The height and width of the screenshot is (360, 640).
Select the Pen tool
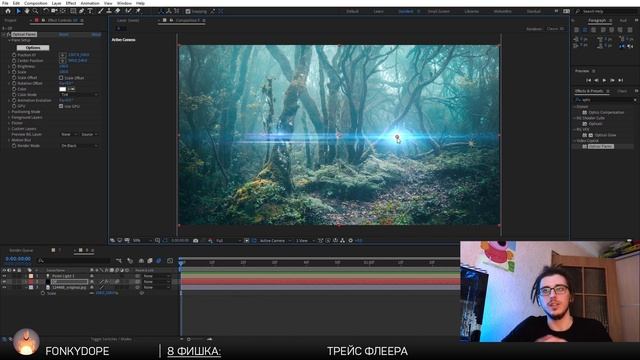tap(82, 11)
